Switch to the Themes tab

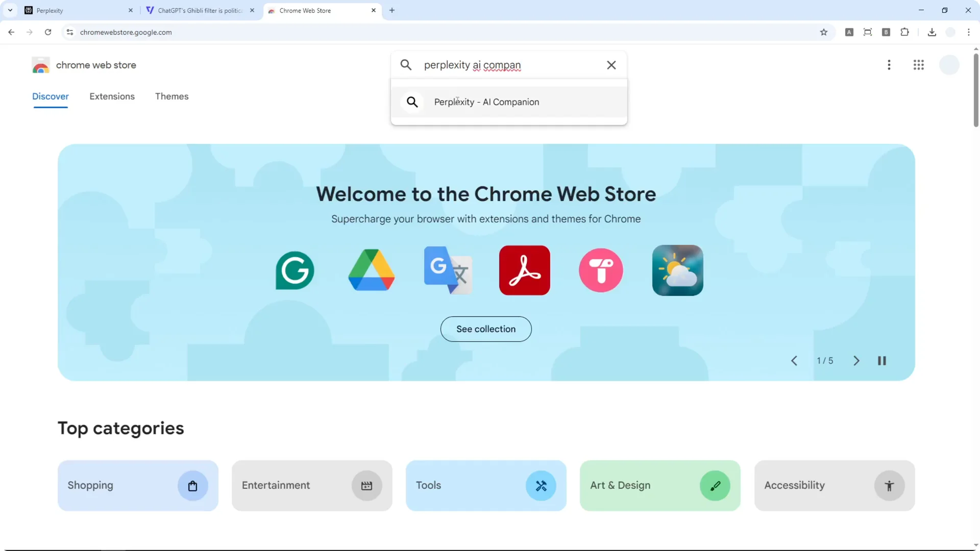click(x=171, y=96)
